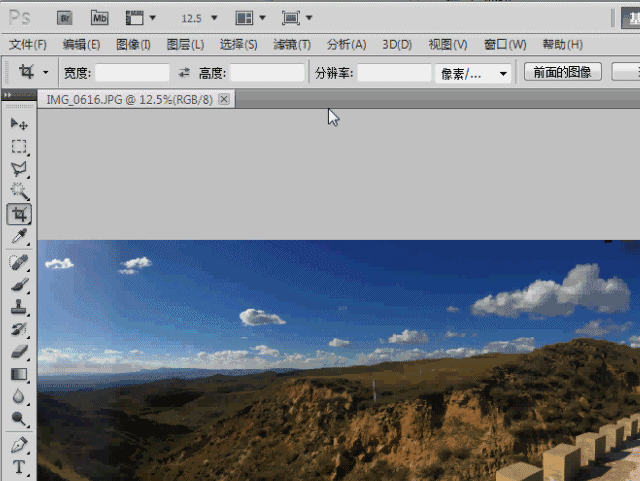Open the 文件(F) menu
The width and height of the screenshot is (640, 481).
pyautogui.click(x=28, y=45)
